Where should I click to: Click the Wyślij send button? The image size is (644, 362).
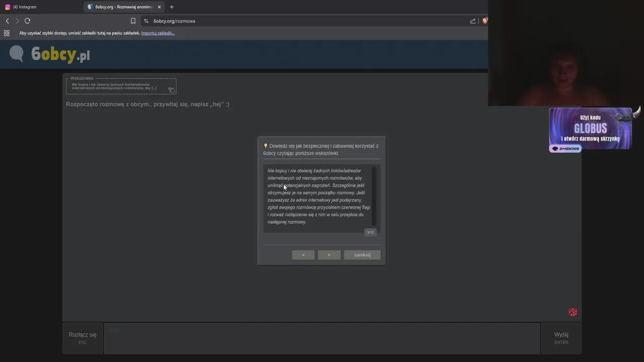tap(561, 338)
